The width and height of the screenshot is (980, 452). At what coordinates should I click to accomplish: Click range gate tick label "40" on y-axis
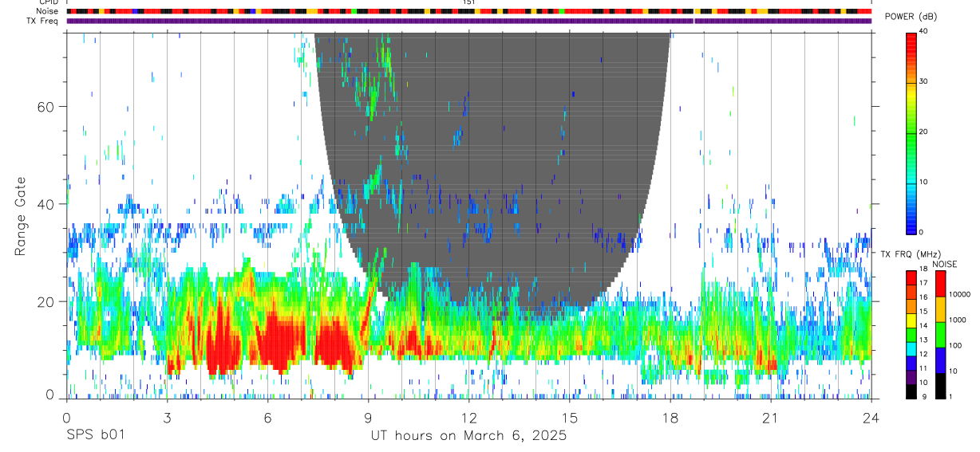pos(46,204)
